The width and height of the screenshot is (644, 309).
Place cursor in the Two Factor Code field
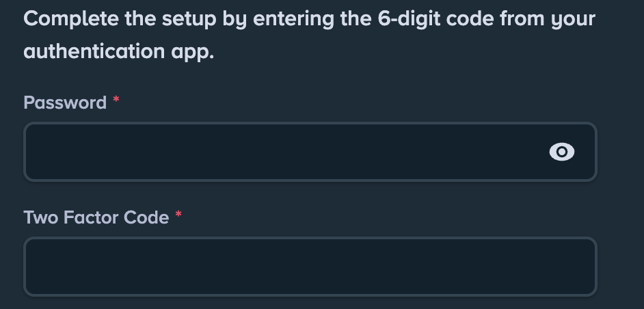310,267
